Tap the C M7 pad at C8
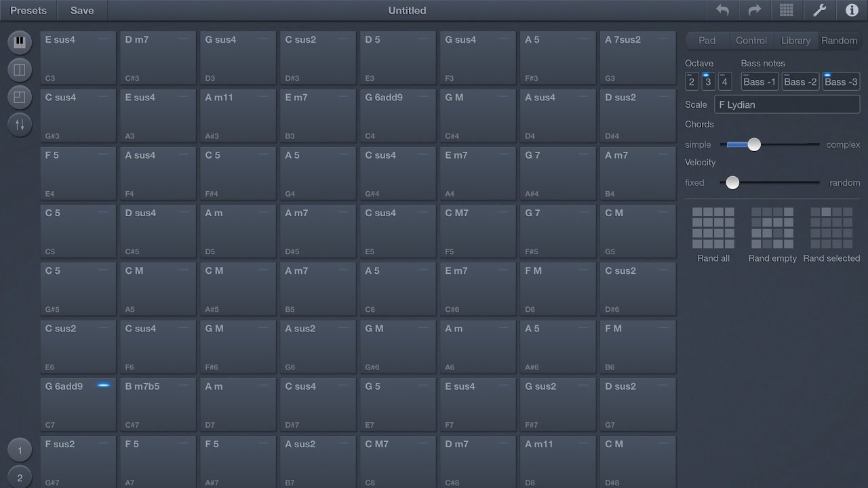This screenshot has width=868, height=488. coord(398,462)
